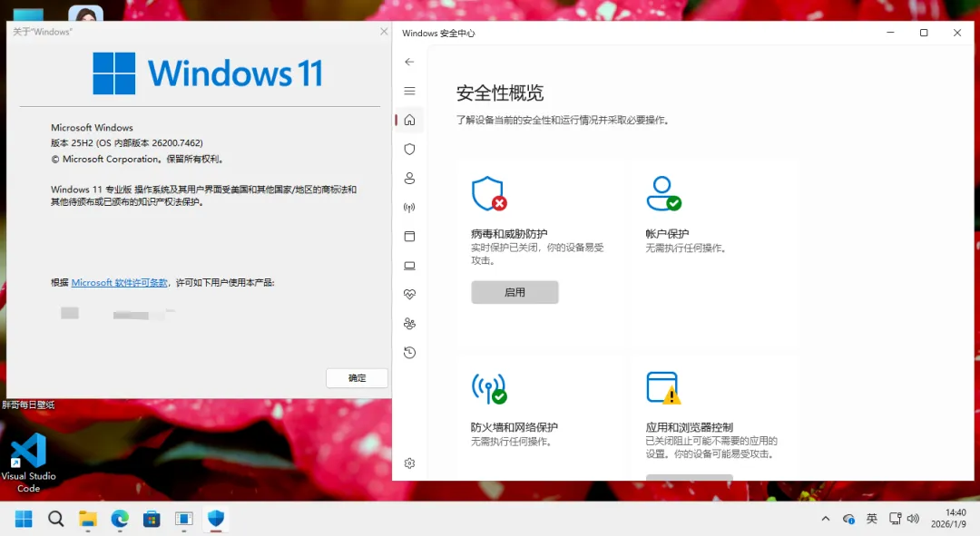Open Device security laptop sidebar icon
Image resolution: width=980 pixels, height=536 pixels.
coord(409,266)
